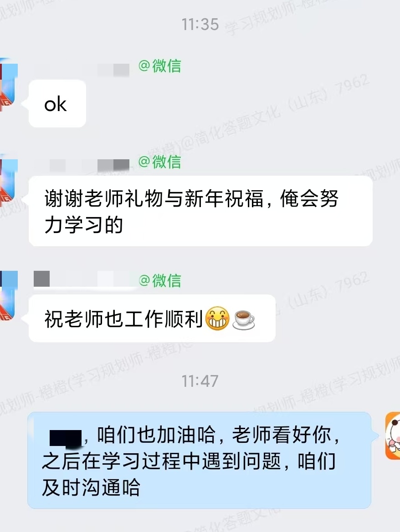Tap the @微信 label above 谢谢老师 message
The height and width of the screenshot is (532, 400).
(159, 162)
